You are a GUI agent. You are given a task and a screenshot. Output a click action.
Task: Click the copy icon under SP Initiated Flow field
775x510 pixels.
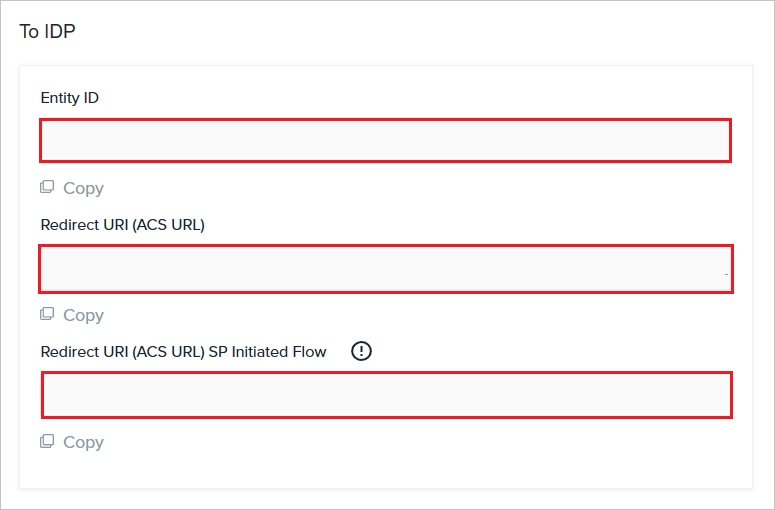click(47, 441)
